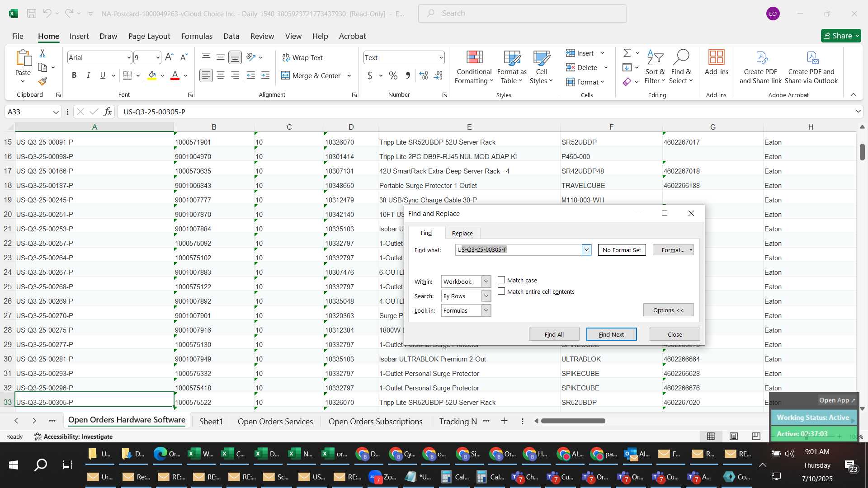Toggle Underline formatting

point(103,75)
